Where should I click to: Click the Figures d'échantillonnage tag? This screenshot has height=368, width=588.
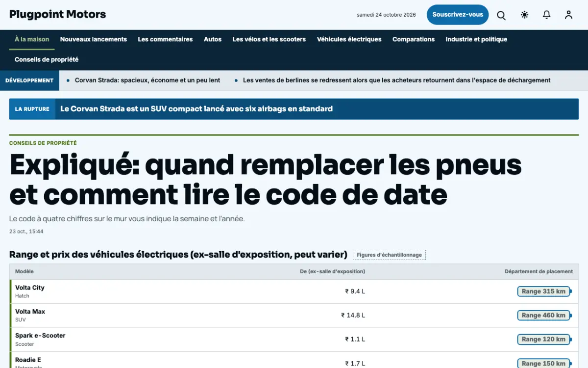click(x=389, y=255)
